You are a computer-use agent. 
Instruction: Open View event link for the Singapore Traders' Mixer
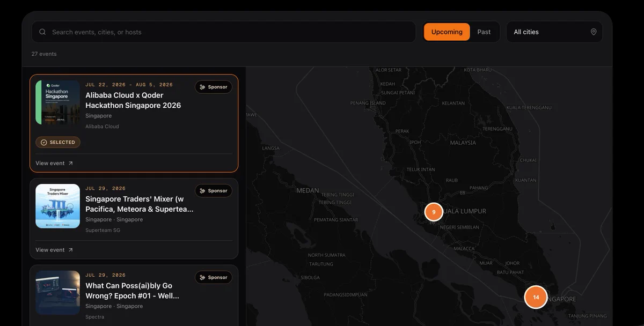coord(54,250)
